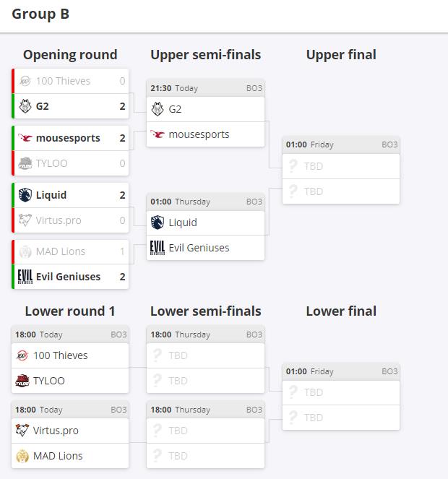Open the G2 team link in the opening round
The height and width of the screenshot is (479, 448).
click(x=43, y=106)
